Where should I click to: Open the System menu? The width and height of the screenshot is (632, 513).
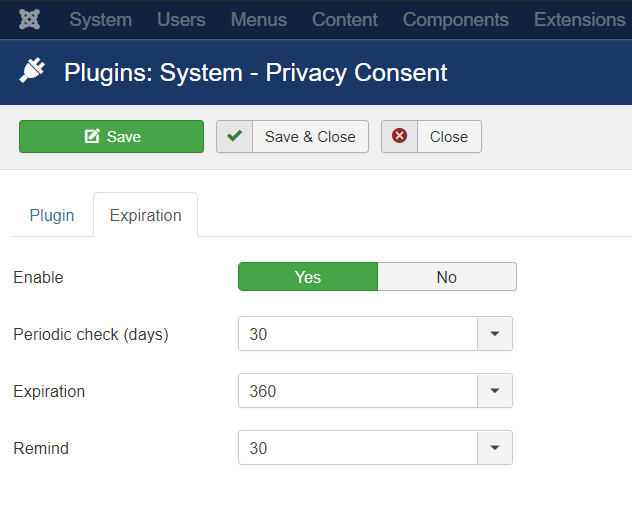coord(101,20)
